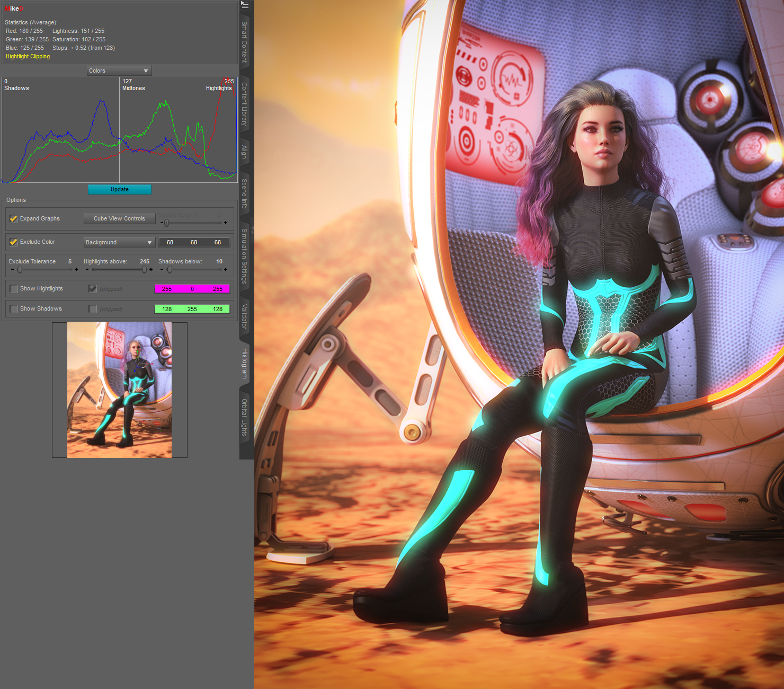
Task: Click plus icon for Shadows below
Action: [x=226, y=270]
